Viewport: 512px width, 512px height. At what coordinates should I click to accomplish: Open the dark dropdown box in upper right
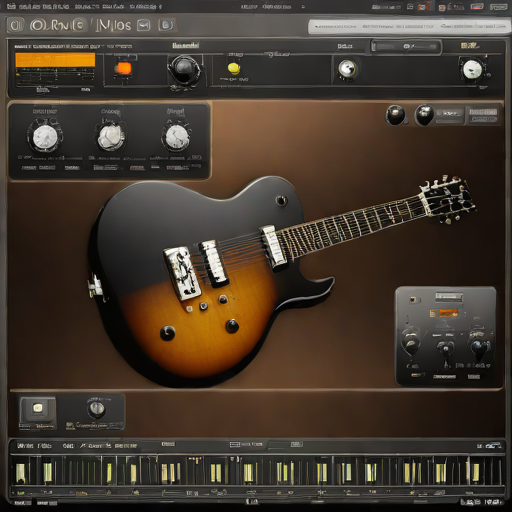tap(407, 47)
